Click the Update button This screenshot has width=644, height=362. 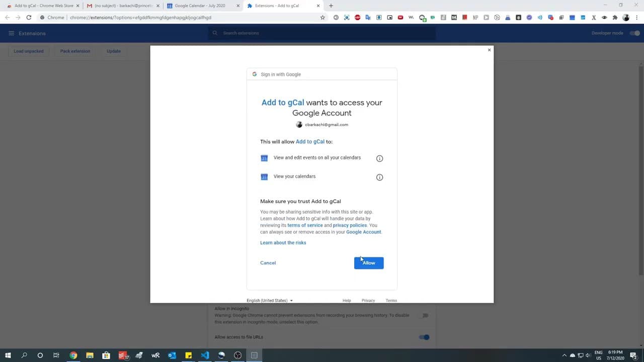pos(114,51)
